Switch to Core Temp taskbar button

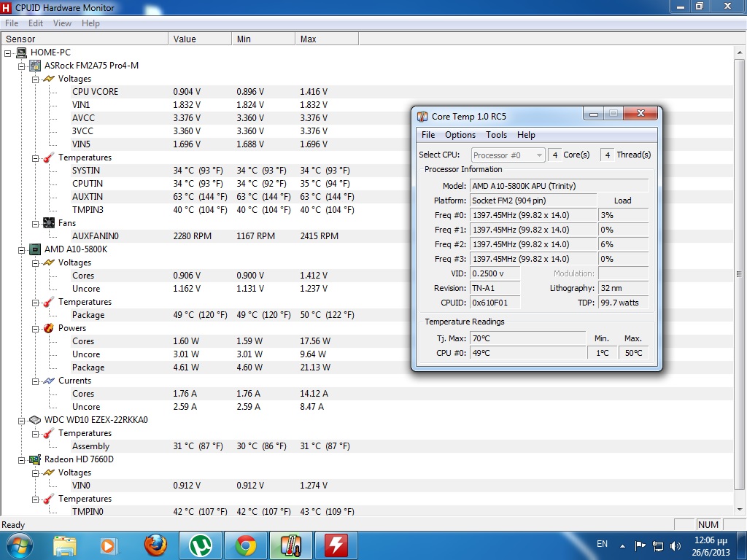pyautogui.click(x=291, y=545)
